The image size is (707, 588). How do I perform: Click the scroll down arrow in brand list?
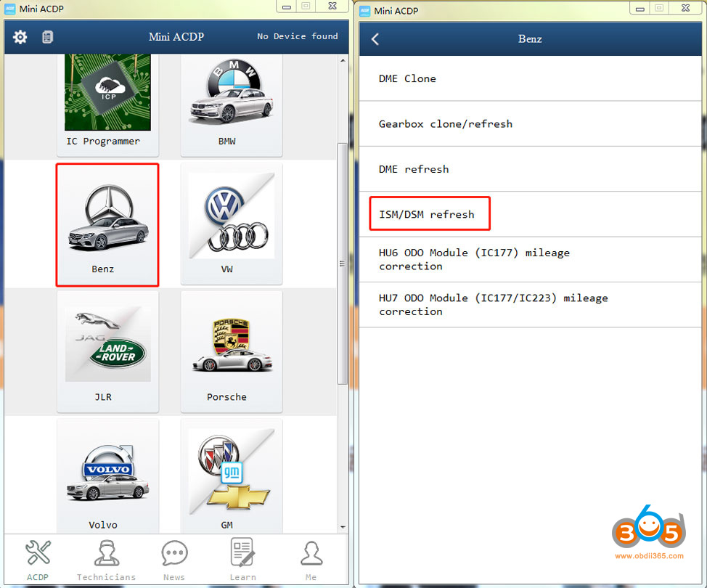pos(343,528)
